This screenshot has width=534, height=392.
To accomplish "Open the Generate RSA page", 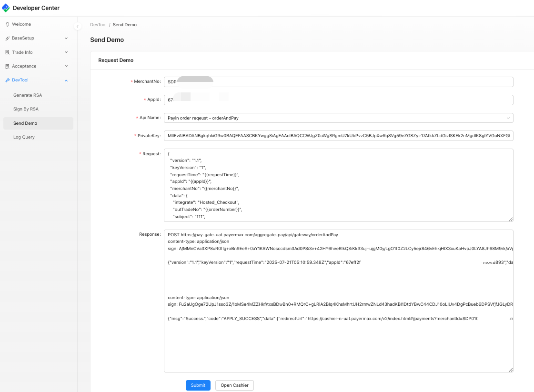I will click(28, 95).
